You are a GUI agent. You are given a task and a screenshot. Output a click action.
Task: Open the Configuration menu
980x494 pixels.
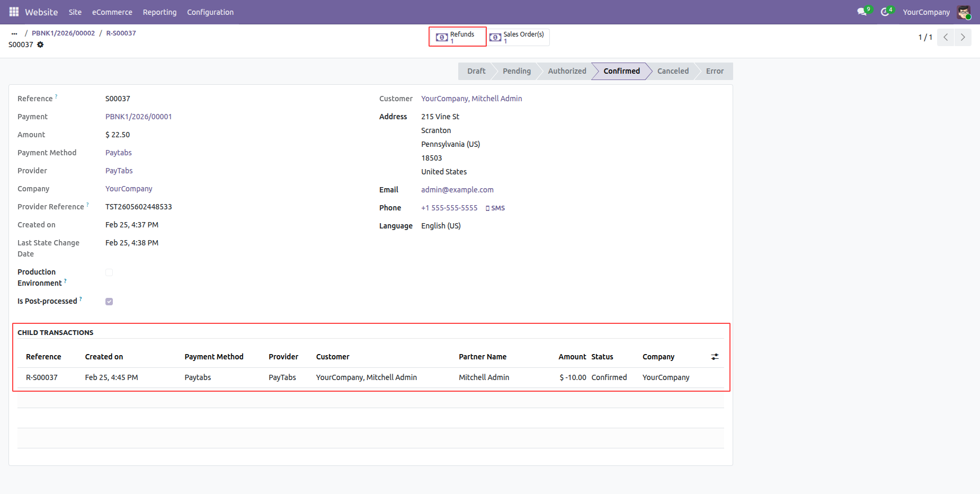(210, 12)
